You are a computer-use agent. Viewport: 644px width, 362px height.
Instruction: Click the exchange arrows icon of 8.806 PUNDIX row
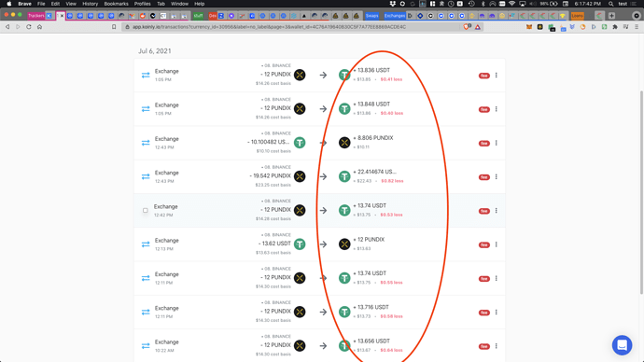pyautogui.click(x=146, y=143)
